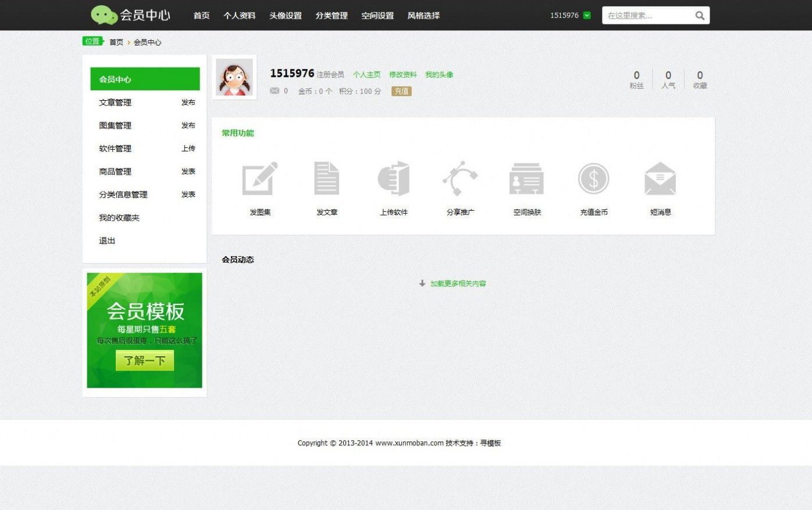
Task: Click the 会员模板 banner image
Action: (145, 330)
